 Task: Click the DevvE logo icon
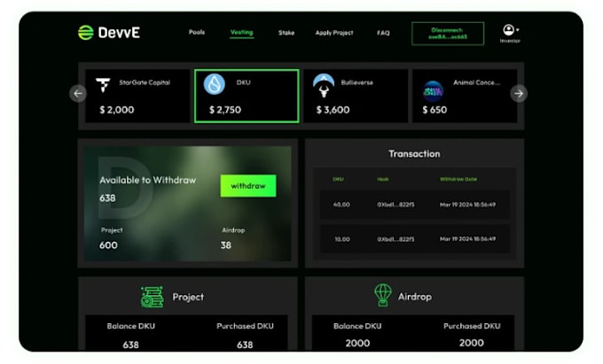(85, 33)
